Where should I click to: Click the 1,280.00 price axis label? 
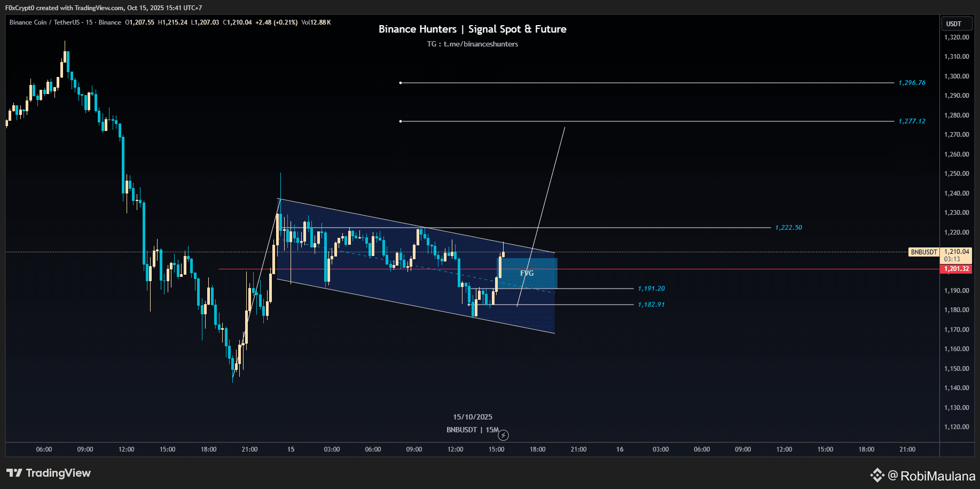click(x=957, y=115)
